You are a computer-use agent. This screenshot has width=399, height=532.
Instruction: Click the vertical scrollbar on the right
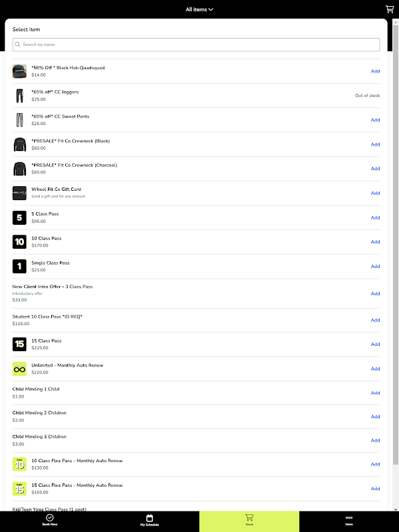coord(395,244)
